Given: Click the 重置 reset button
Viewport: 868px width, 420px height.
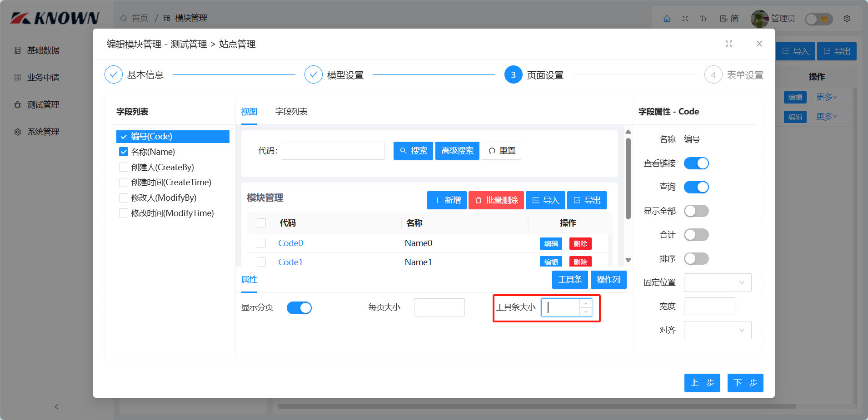Looking at the screenshot, I should [x=501, y=151].
